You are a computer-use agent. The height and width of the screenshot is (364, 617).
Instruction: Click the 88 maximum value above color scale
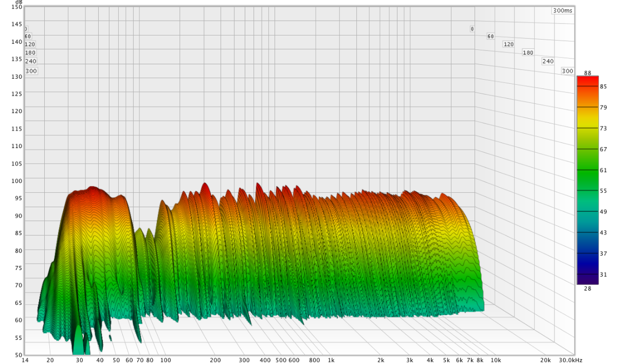coord(588,72)
